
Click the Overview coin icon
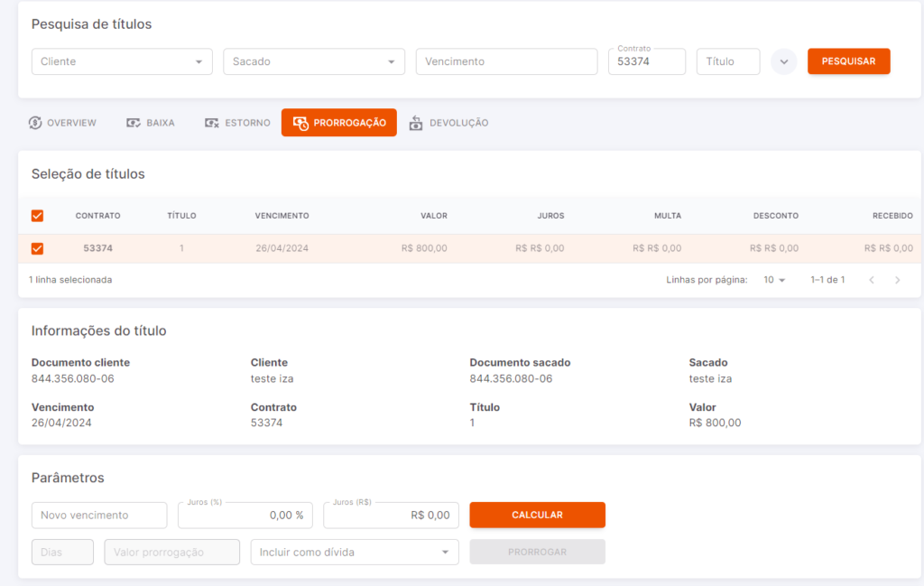click(x=35, y=123)
